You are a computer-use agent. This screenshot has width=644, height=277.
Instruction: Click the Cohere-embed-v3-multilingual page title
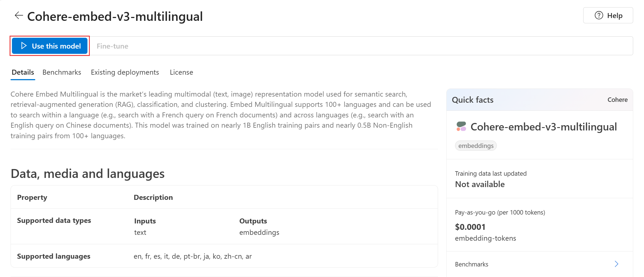[x=115, y=17]
